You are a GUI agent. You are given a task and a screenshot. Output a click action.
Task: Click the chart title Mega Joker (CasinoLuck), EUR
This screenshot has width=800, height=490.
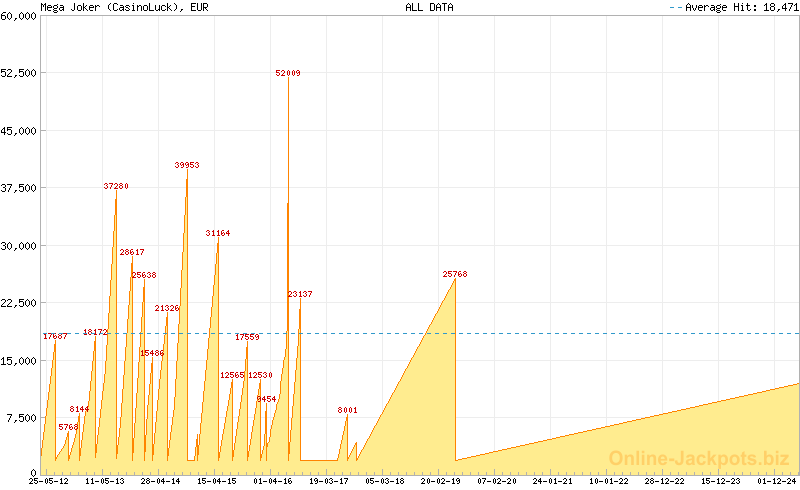click(x=124, y=7)
